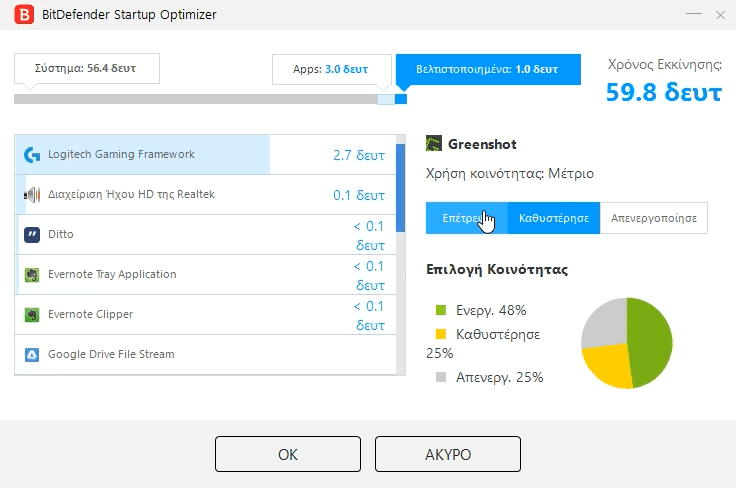The image size is (736, 488).
Task: Click the dark blue optimized segment of startup bar
Action: pyautogui.click(x=401, y=99)
